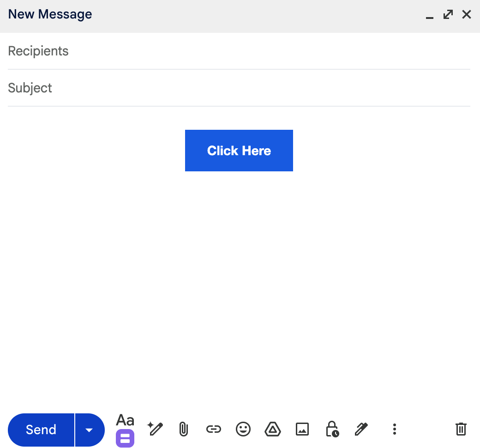Insert signature with the pen icon

[361, 430]
